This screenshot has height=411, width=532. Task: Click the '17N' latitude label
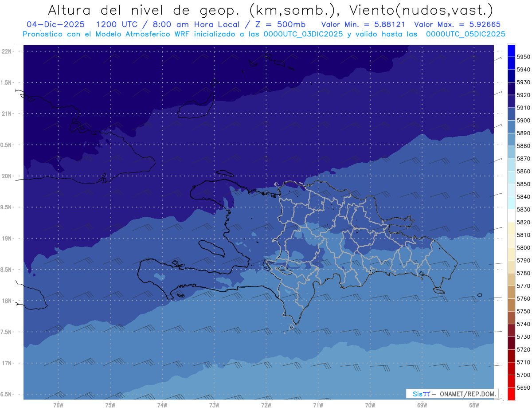point(7,363)
